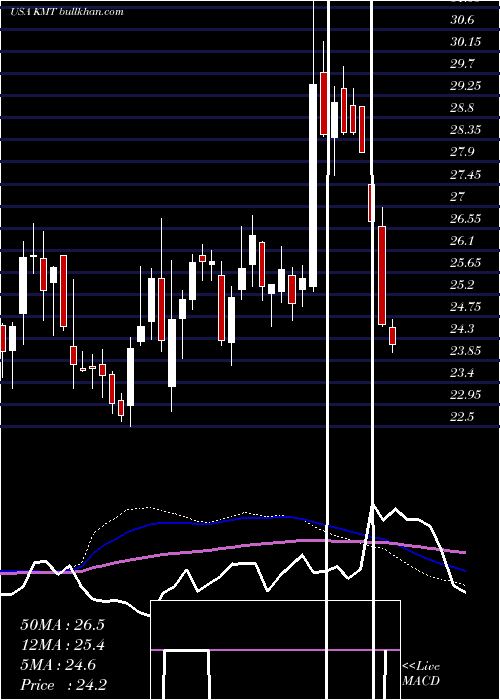The width and height of the screenshot is (500, 700).
Task: Click the '<<Live MACD' label
Action: (x=421, y=673)
